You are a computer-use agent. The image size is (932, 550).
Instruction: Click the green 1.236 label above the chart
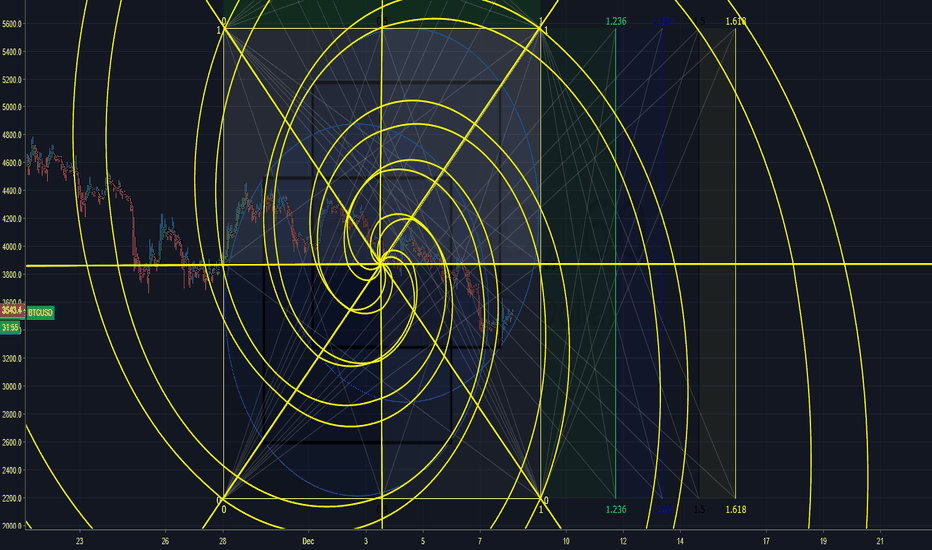(x=616, y=21)
